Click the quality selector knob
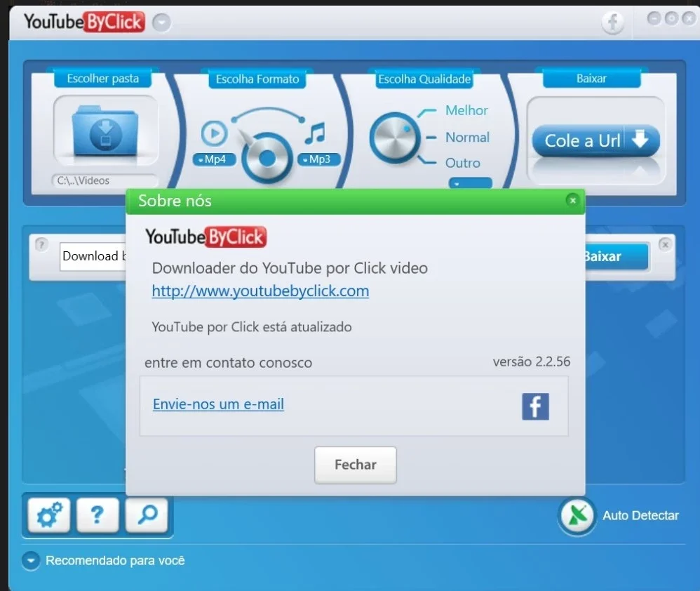 click(395, 138)
